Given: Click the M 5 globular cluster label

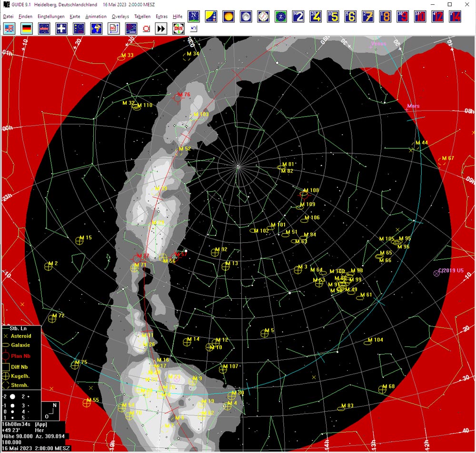Looking at the screenshot, I should [x=269, y=330].
